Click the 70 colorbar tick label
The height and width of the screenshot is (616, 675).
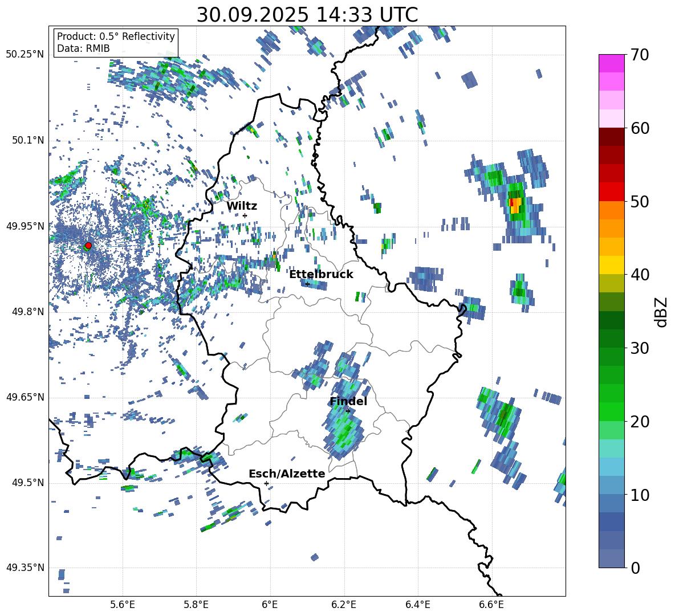tap(640, 55)
